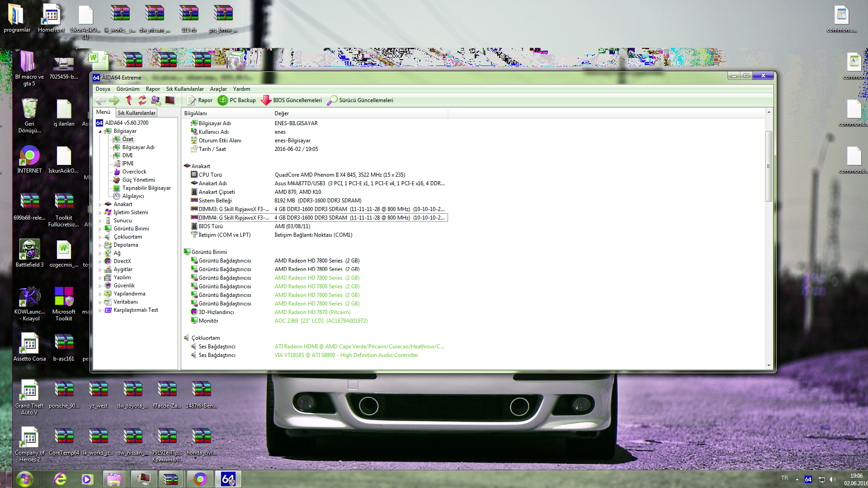
Task: Click the users Manage icon in toolbar
Action: point(156,100)
